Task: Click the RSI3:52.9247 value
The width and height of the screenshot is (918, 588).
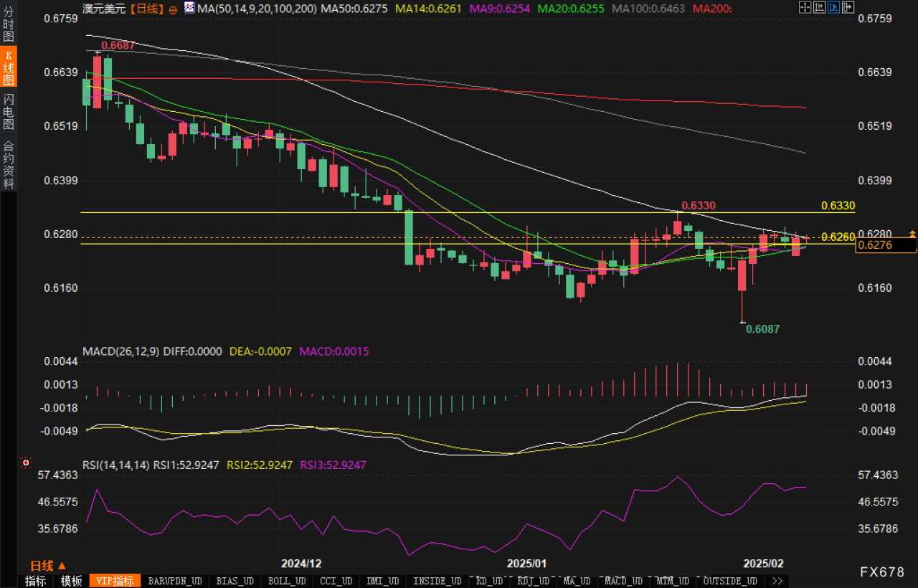Action: pos(333,465)
